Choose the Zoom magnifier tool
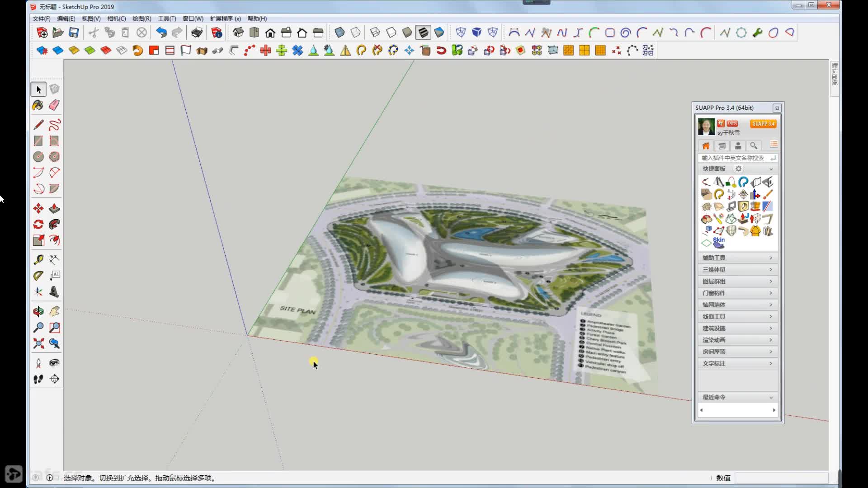The width and height of the screenshot is (868, 488). [x=38, y=328]
